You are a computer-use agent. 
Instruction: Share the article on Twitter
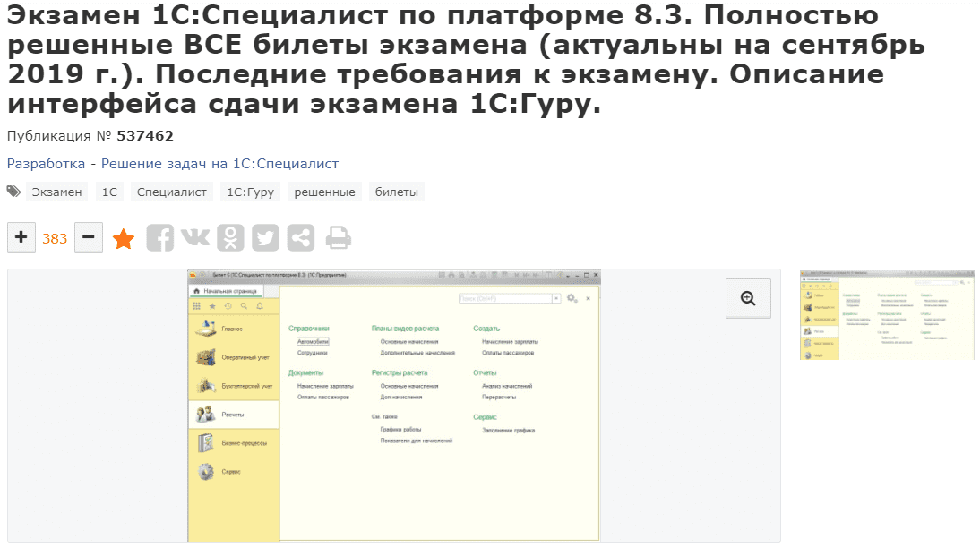point(265,238)
